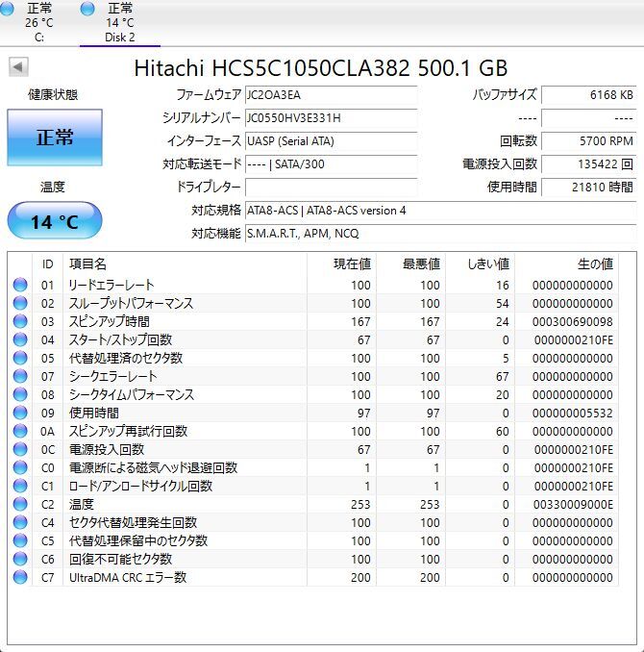This screenshot has width=644, height=652.
Task: Click the 項目名 column header
Action: click(x=185, y=264)
